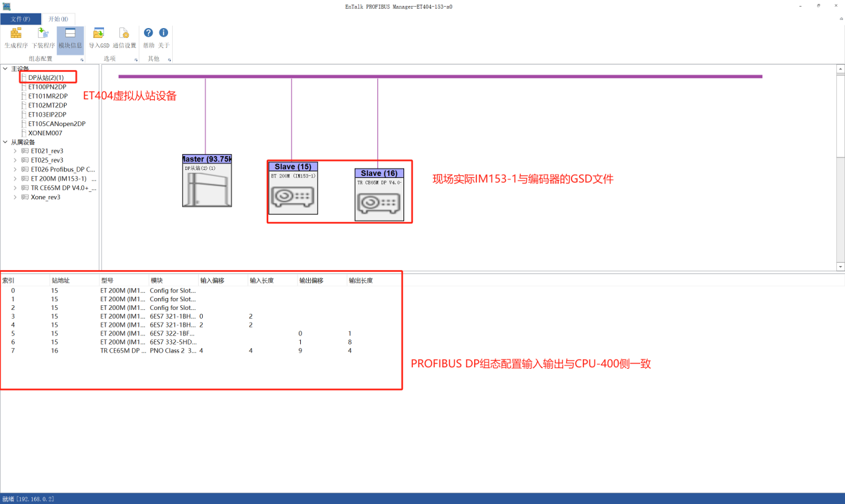Select XONEM007 in the tree
This screenshot has width=845, height=504.
[x=45, y=133]
